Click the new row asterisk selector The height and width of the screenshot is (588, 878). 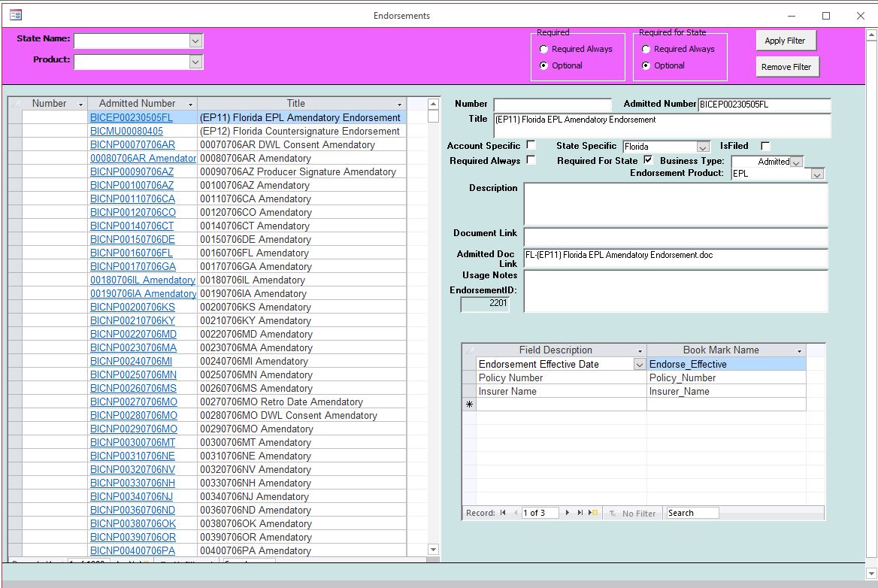point(469,405)
